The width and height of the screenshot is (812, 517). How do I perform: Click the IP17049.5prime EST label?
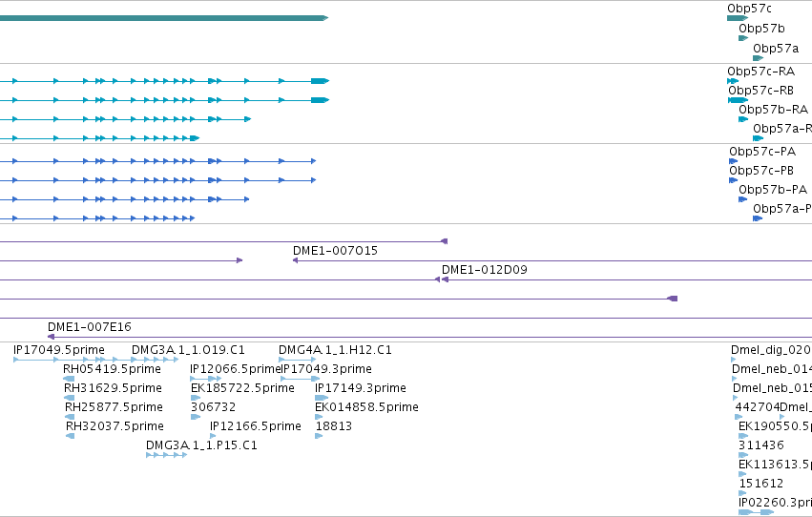click(x=58, y=350)
